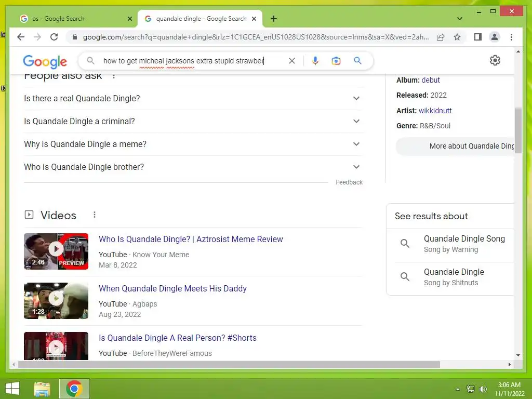Focus the Google search input field
532x399 pixels.
(x=193, y=61)
